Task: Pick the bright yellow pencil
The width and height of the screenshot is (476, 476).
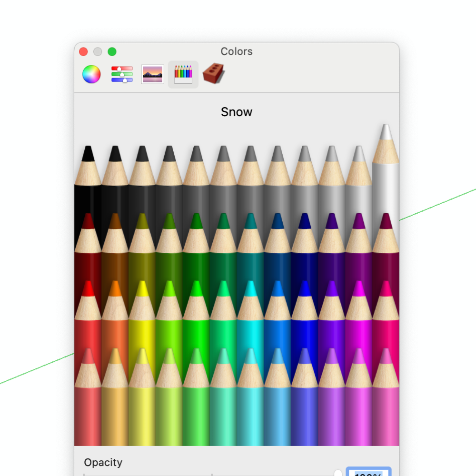Action: point(142,314)
